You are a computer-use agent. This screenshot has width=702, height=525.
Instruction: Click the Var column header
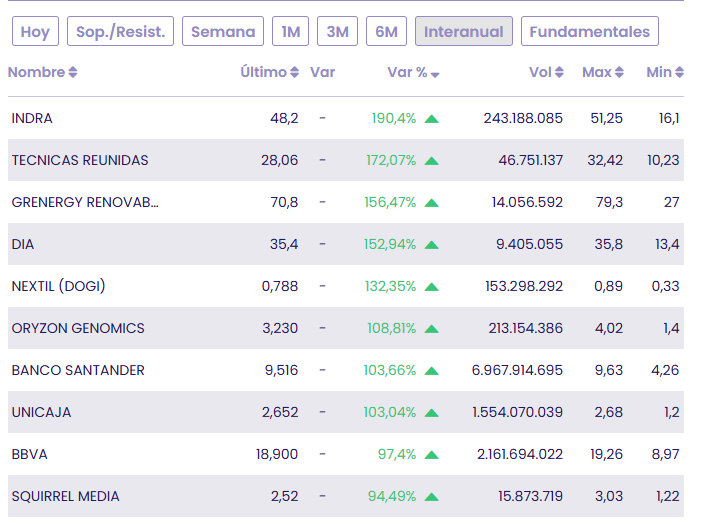[322, 72]
